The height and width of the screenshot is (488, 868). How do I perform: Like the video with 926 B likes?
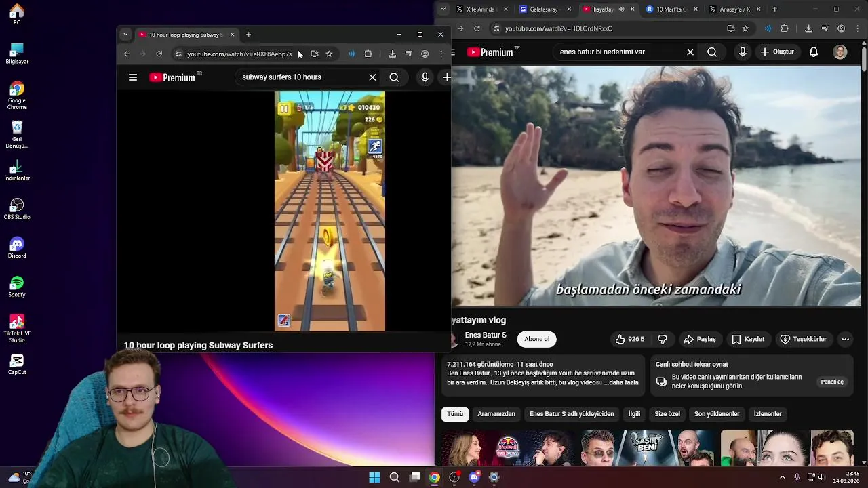click(x=630, y=339)
